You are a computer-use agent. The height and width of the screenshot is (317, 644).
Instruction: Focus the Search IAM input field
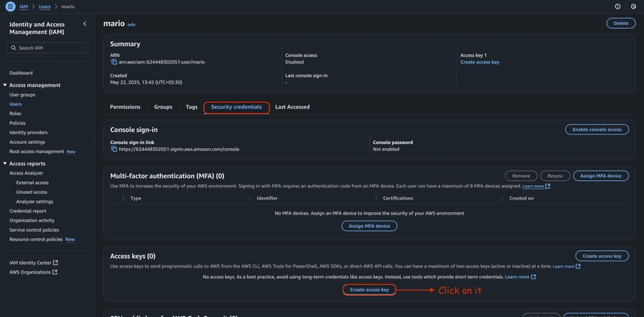[x=47, y=48]
